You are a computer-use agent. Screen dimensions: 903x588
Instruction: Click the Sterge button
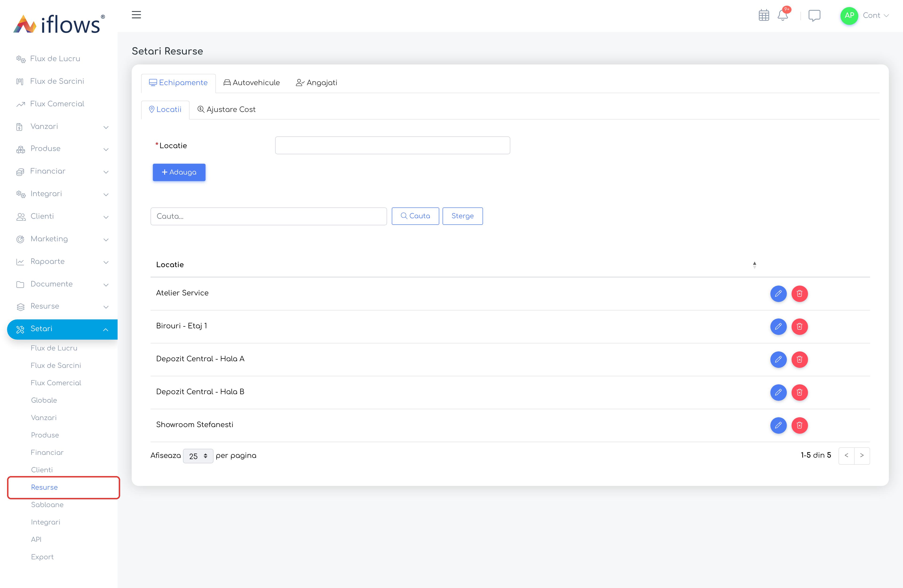(463, 216)
